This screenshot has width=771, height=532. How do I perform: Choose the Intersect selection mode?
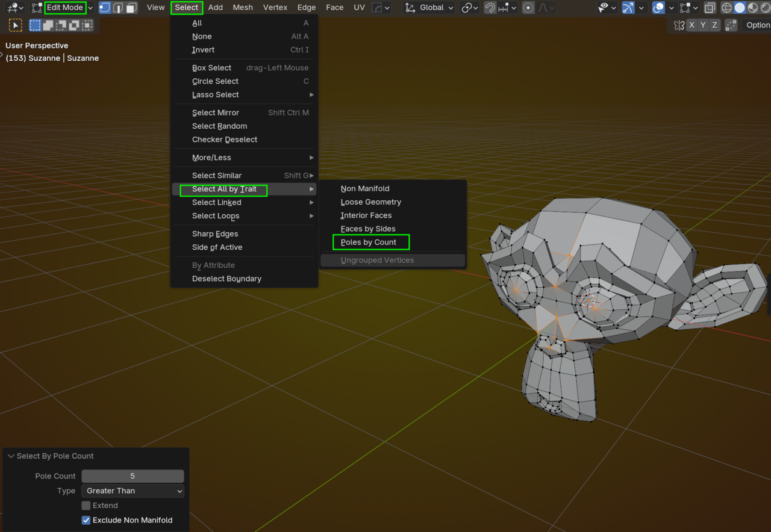(88, 25)
